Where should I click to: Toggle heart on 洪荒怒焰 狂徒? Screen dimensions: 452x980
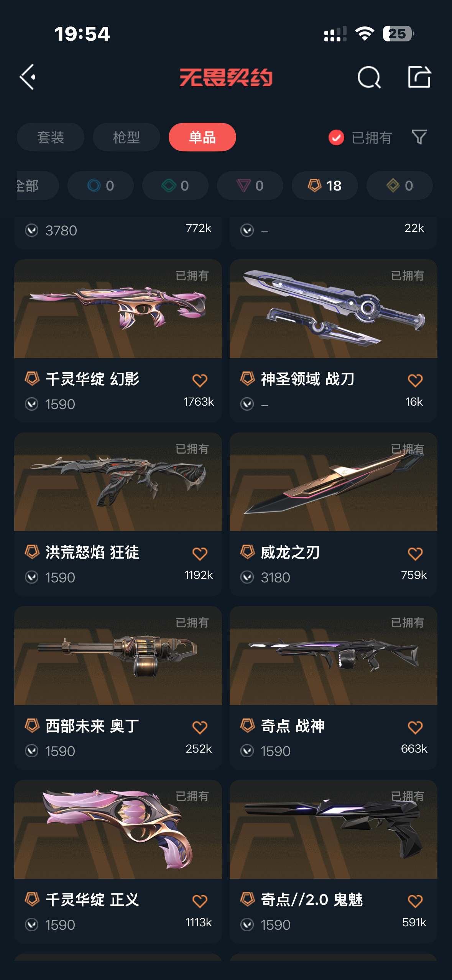(200, 554)
